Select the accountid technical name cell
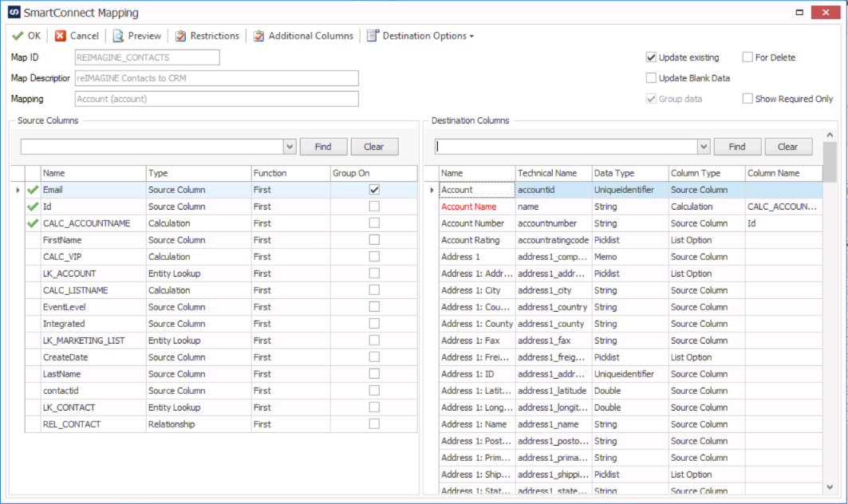Screen dimensions: 848x504 pyautogui.click(x=554, y=190)
